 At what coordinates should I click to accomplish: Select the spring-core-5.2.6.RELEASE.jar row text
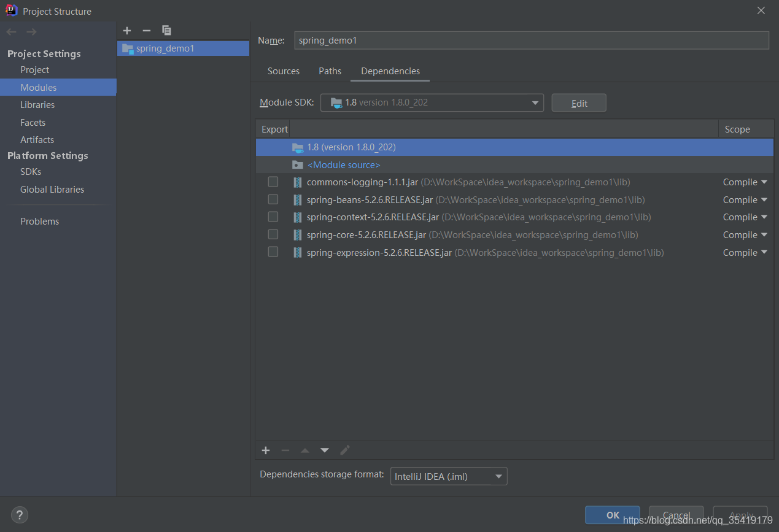[x=472, y=235]
